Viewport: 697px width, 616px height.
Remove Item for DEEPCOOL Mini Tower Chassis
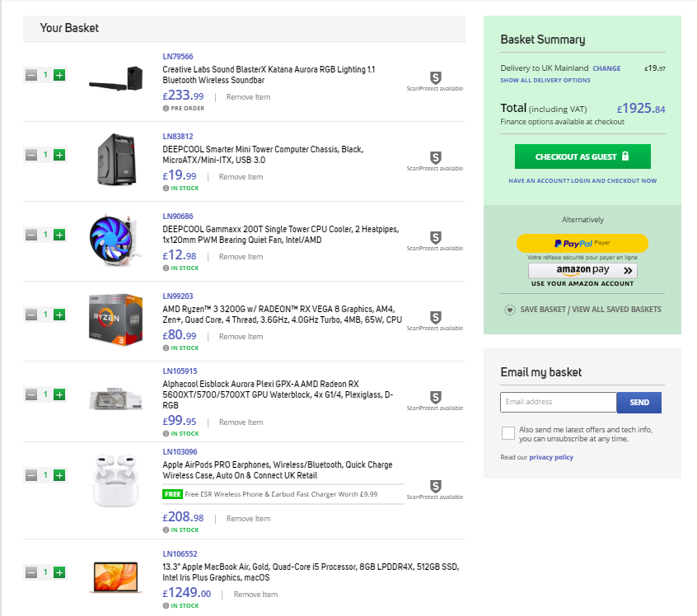pos(241,177)
